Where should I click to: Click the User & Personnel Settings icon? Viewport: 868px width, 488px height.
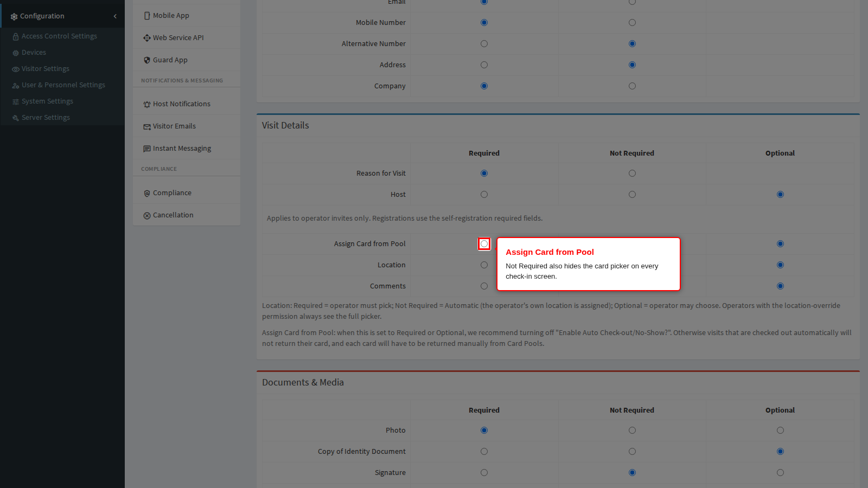point(16,86)
